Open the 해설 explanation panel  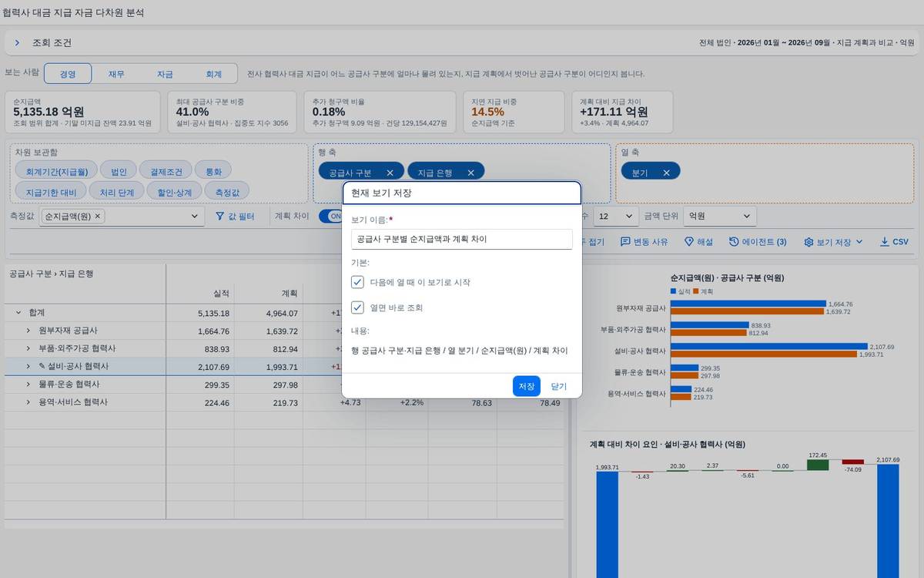coord(698,242)
